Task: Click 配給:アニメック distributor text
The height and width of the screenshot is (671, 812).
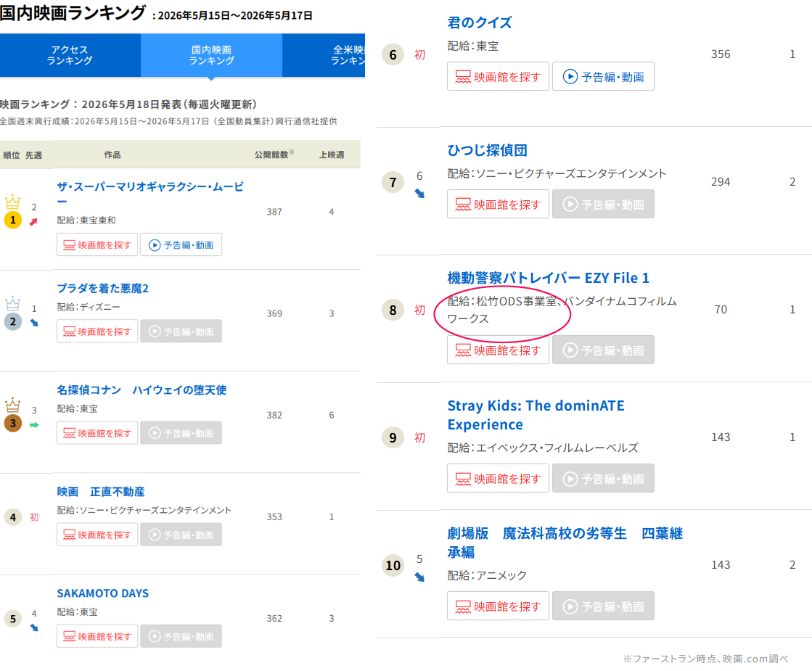Action: [x=487, y=575]
